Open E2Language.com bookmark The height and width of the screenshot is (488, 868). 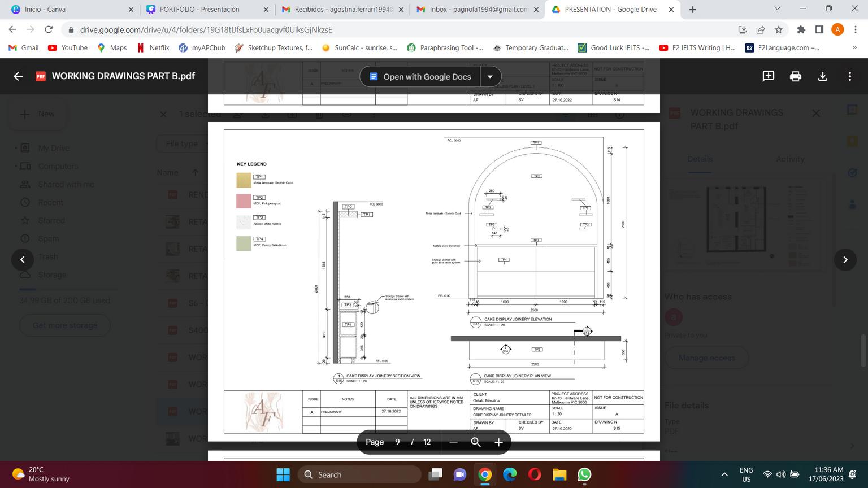click(783, 48)
